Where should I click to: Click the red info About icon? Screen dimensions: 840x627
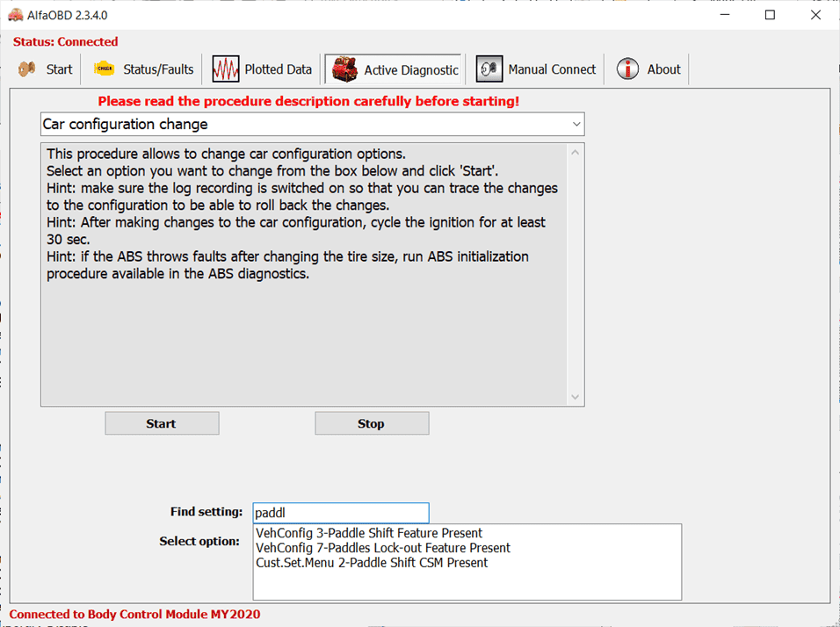[627, 69]
